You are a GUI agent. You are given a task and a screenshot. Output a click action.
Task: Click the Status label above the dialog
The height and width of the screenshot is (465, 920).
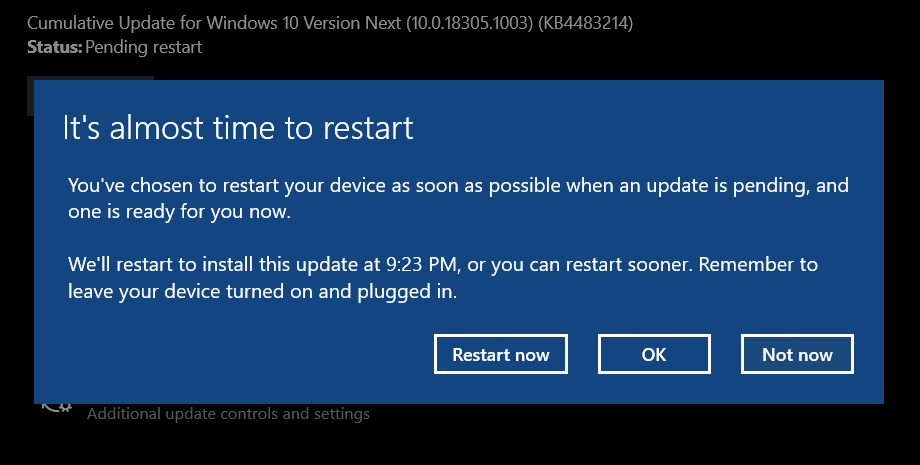pos(54,47)
